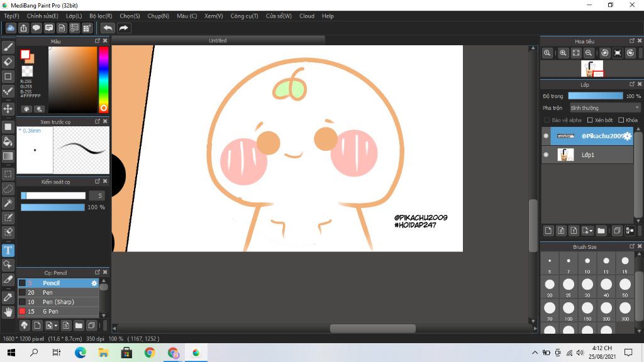
Task: Select the Eraser tool
Action: [x=8, y=62]
